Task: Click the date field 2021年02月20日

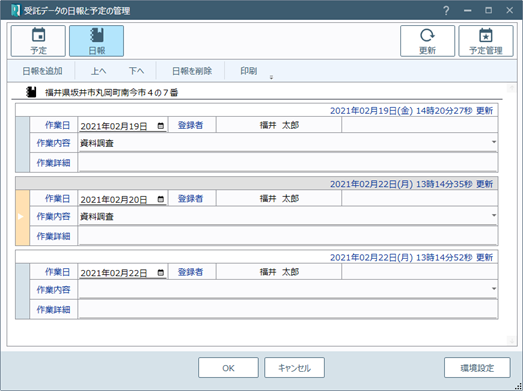Action: (122, 199)
